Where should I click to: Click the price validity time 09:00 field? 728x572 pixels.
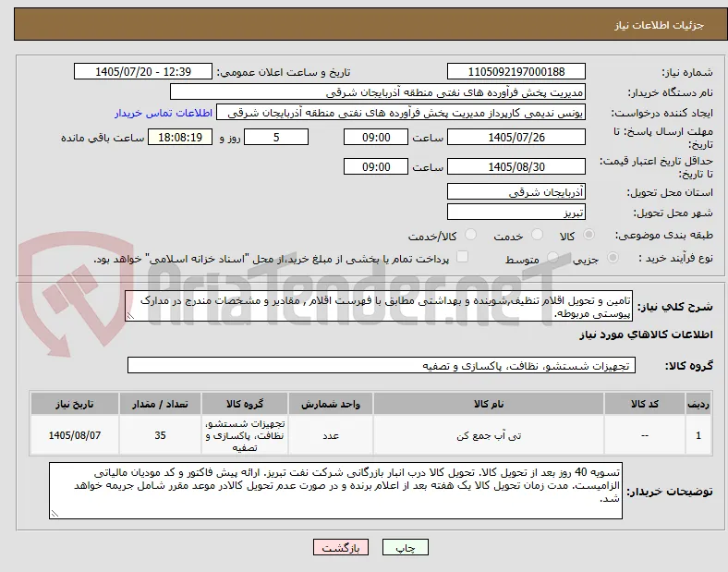[376, 166]
